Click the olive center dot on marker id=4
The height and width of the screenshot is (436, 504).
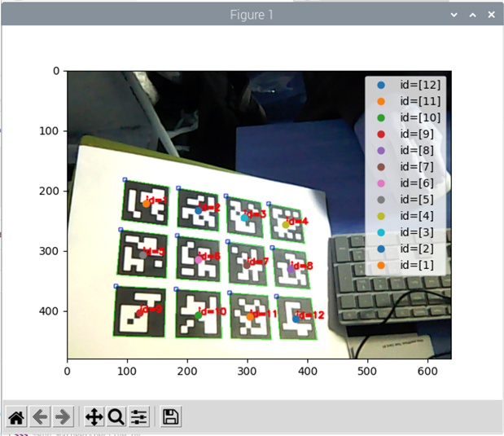point(286,225)
